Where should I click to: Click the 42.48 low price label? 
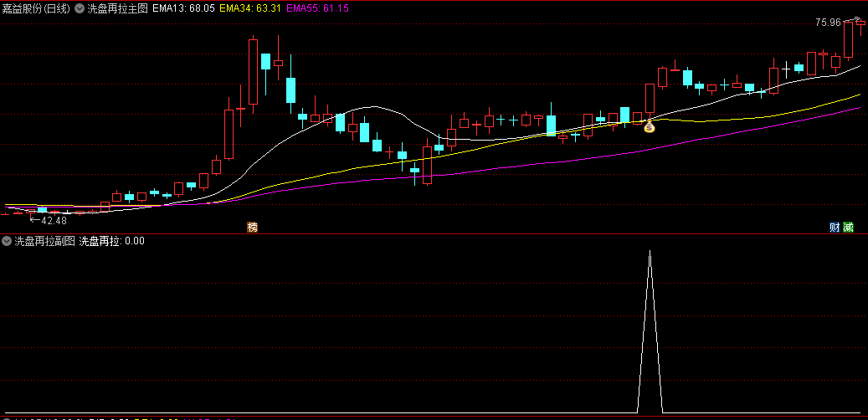[x=54, y=220]
